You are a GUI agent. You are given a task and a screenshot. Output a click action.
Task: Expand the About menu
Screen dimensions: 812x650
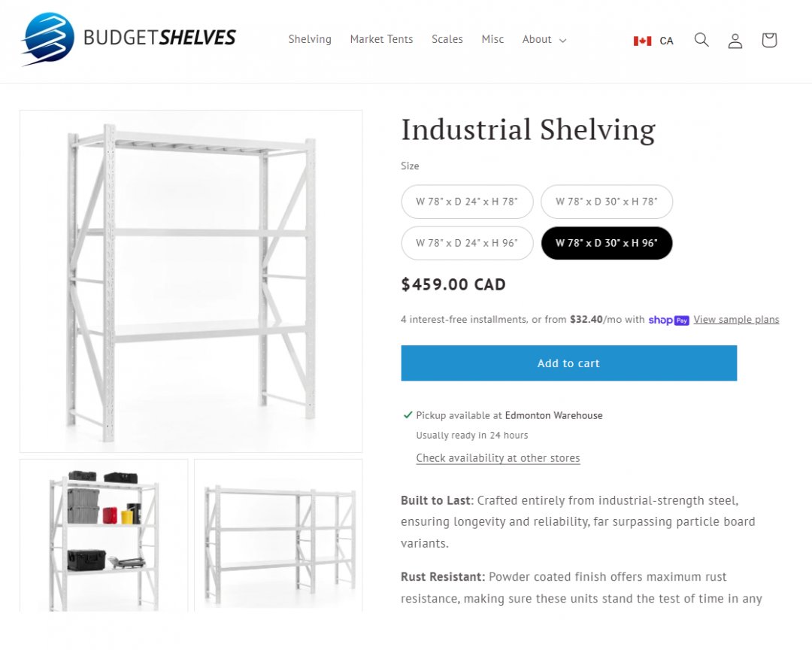tap(544, 39)
